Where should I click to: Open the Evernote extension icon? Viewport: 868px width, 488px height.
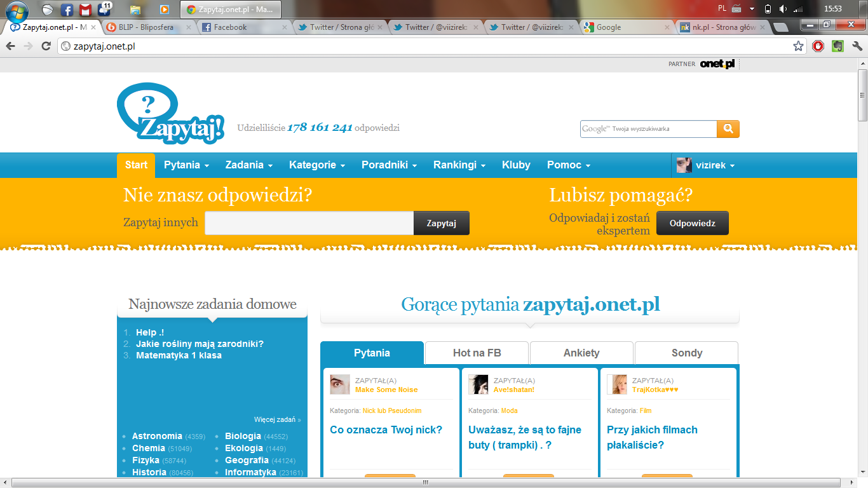(x=837, y=46)
